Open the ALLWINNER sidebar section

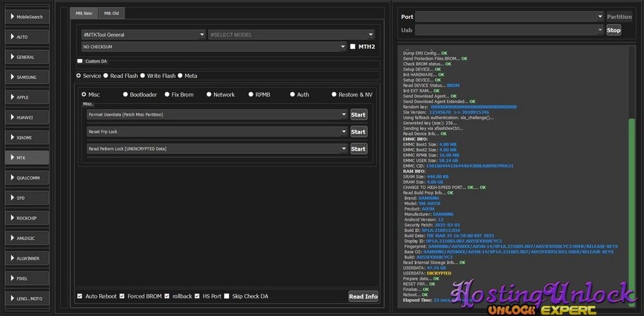click(x=27, y=258)
